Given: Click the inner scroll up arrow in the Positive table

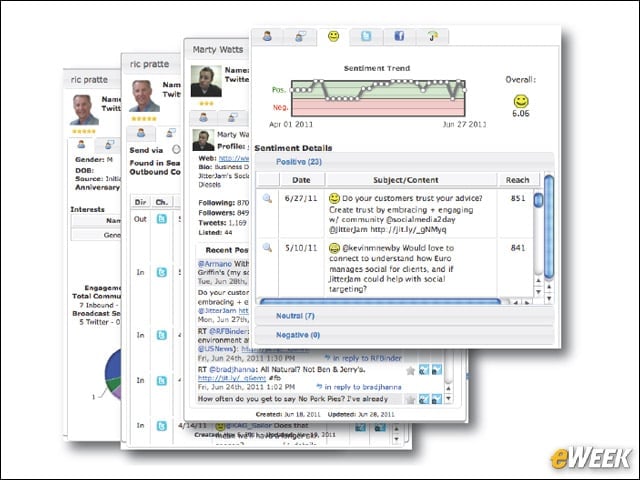Looking at the screenshot, I should click(x=538, y=281).
